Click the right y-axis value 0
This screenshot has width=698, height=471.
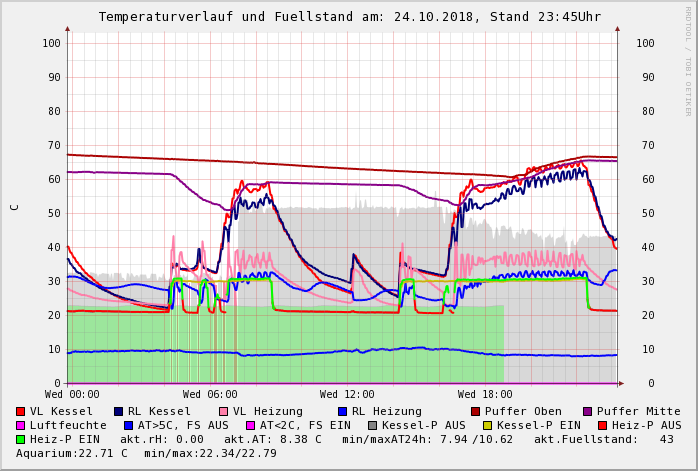tap(651, 383)
